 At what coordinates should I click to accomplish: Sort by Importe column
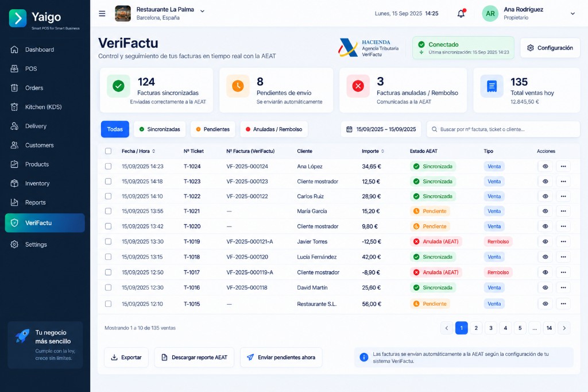coord(373,151)
